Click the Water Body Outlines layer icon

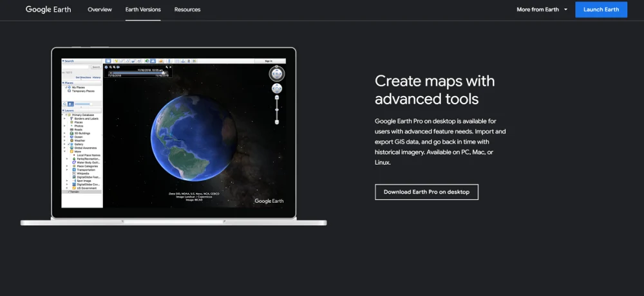pyautogui.click(x=74, y=162)
